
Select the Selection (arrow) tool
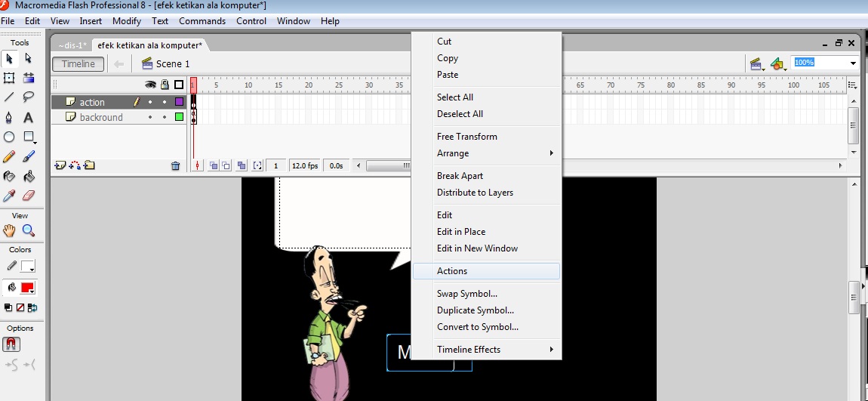point(9,58)
